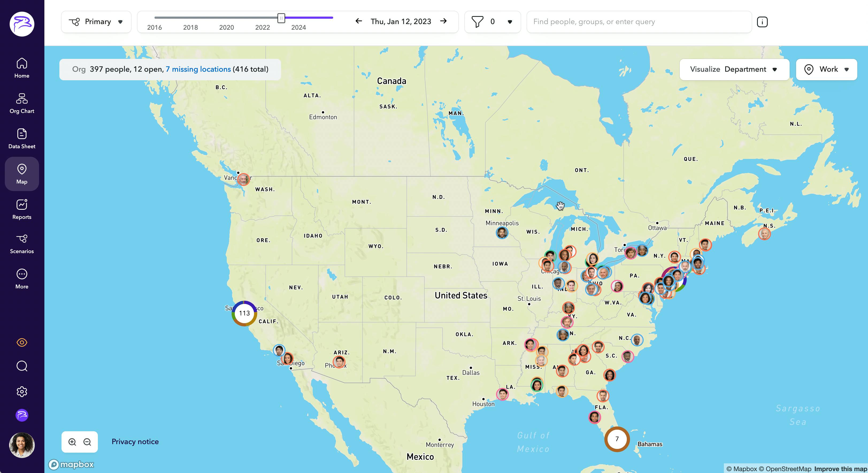The image size is (868, 473).
Task: Click the info icon beside search
Action: pyautogui.click(x=762, y=22)
